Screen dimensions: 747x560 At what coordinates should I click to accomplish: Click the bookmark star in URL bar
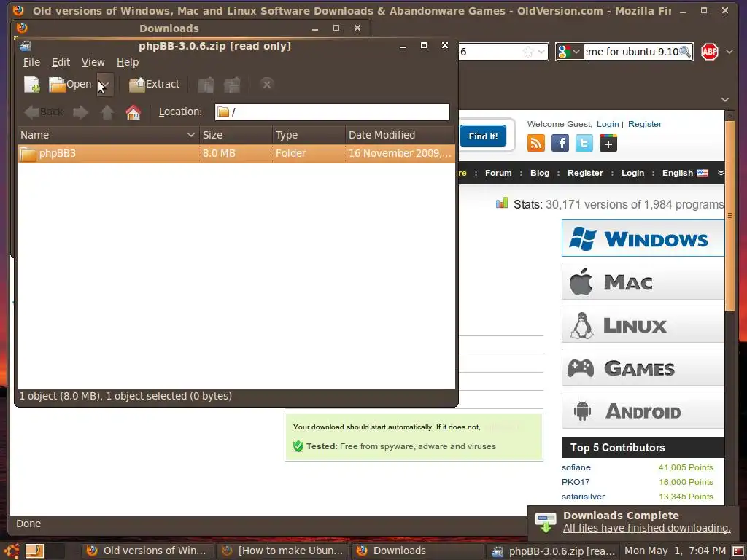(528, 52)
